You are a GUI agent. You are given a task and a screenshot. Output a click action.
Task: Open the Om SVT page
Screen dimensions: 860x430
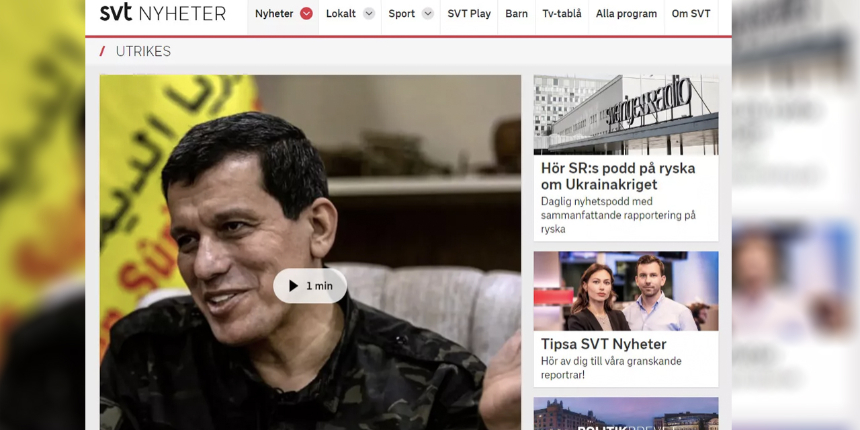click(691, 14)
